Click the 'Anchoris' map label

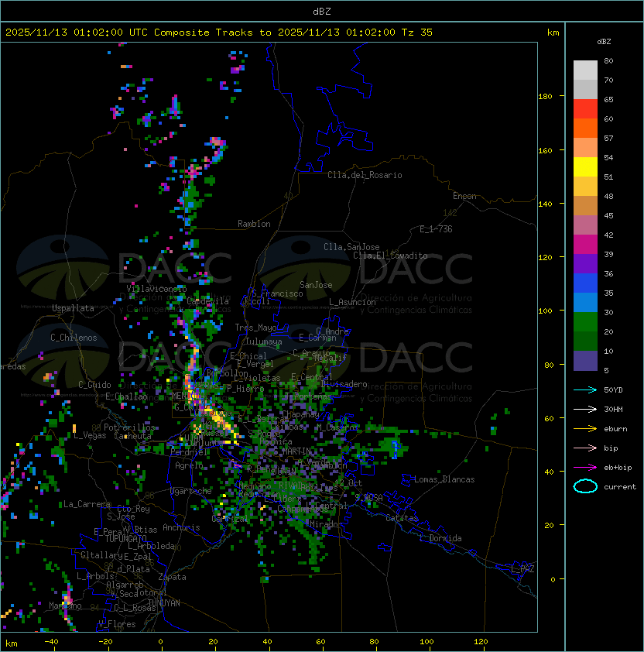pyautogui.click(x=181, y=527)
